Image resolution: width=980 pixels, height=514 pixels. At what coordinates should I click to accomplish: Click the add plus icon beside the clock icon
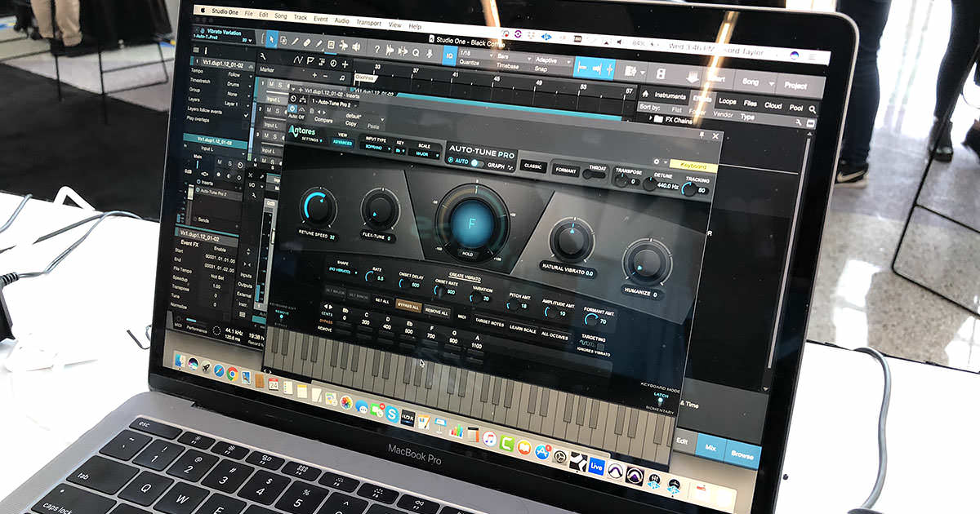tap(345, 64)
